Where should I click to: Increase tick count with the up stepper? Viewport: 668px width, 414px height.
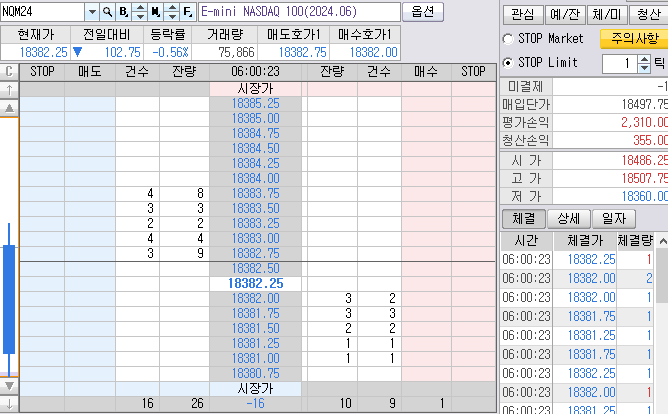[645, 59]
